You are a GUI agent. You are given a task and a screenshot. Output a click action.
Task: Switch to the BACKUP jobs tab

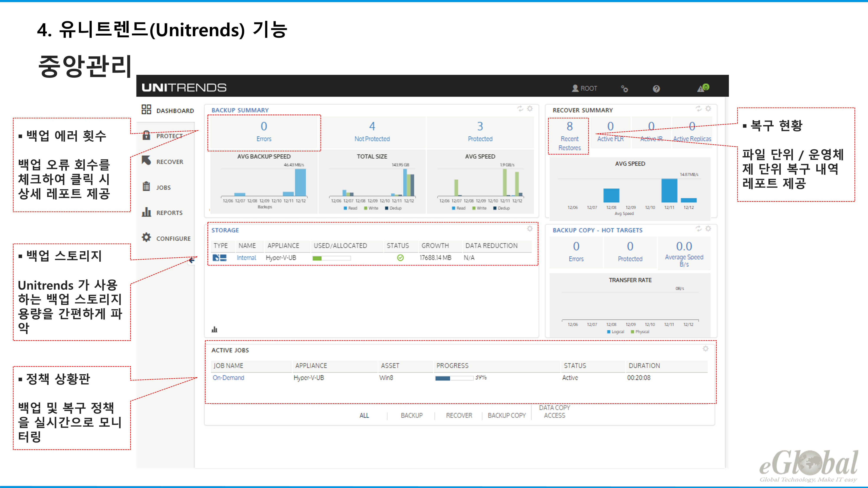[411, 416]
